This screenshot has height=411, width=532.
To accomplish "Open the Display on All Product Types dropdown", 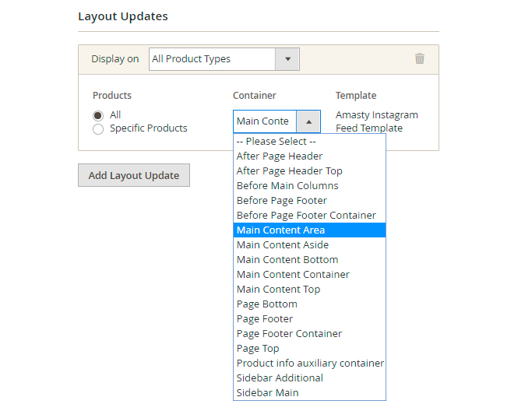I will pos(224,59).
